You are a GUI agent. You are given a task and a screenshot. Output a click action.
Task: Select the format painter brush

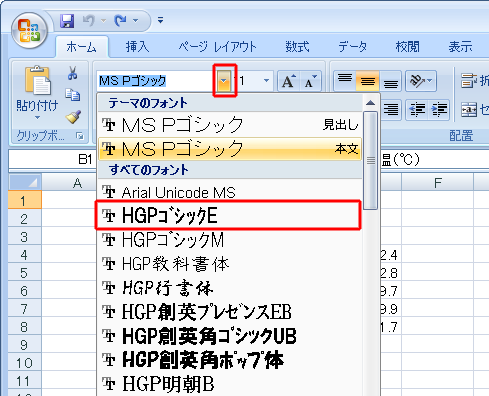pyautogui.click(x=73, y=117)
